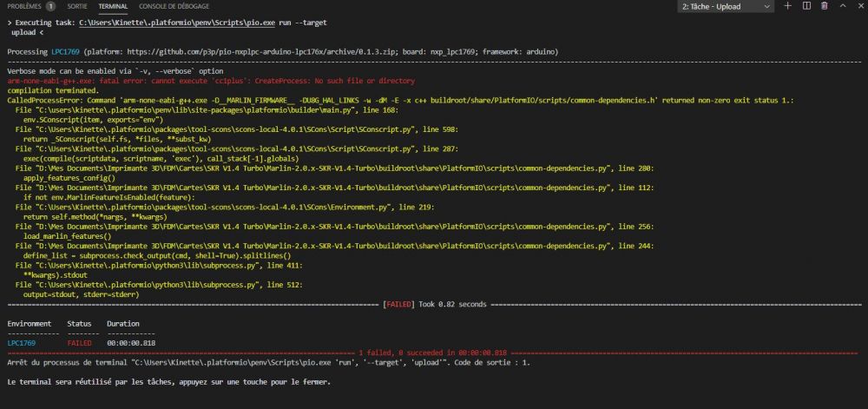
Task: Open a new terminal with the plus icon
Action: 788,6
